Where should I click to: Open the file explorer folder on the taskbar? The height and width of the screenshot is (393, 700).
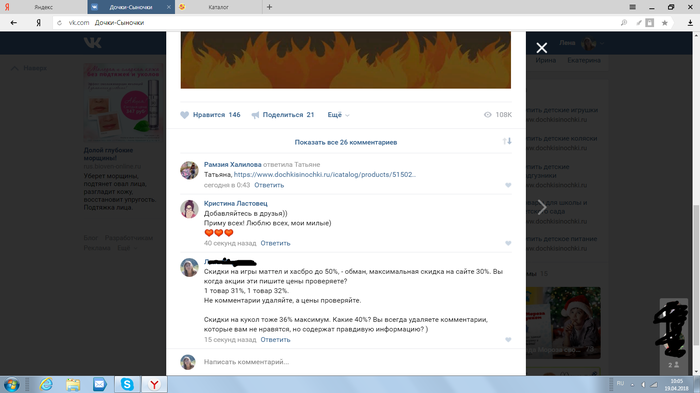pos(73,385)
